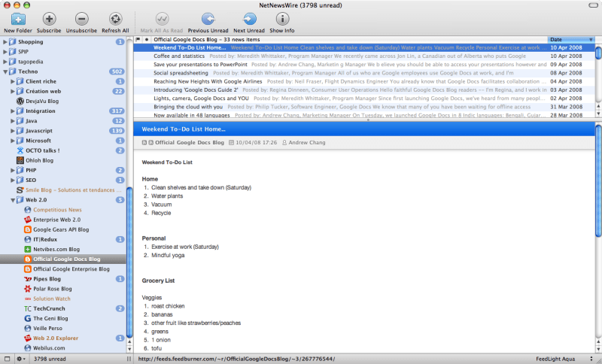Select the Smile Blog feed icon
The image size is (602, 364).
(x=20, y=190)
